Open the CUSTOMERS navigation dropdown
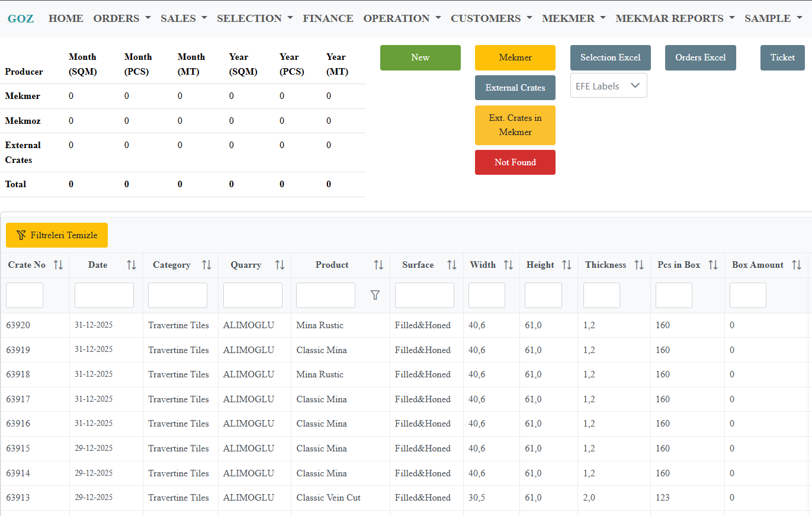The height and width of the screenshot is (516, 812). point(491,18)
